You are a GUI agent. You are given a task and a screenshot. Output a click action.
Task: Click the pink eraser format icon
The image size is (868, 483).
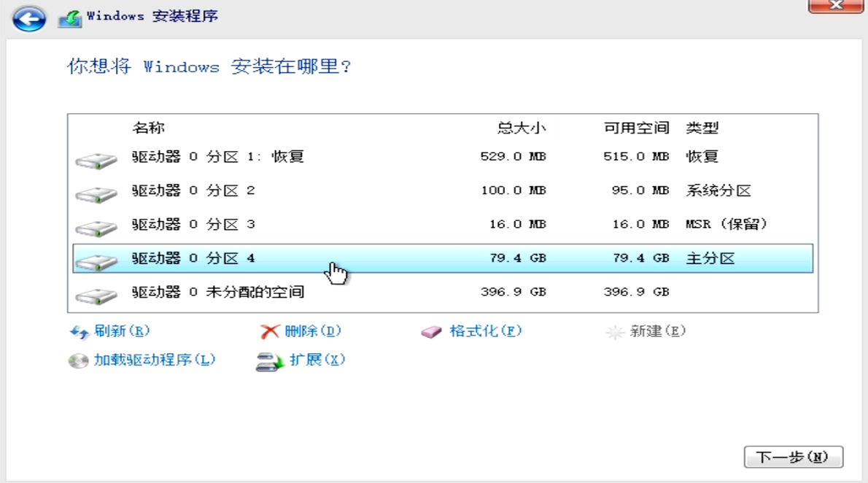pos(431,332)
